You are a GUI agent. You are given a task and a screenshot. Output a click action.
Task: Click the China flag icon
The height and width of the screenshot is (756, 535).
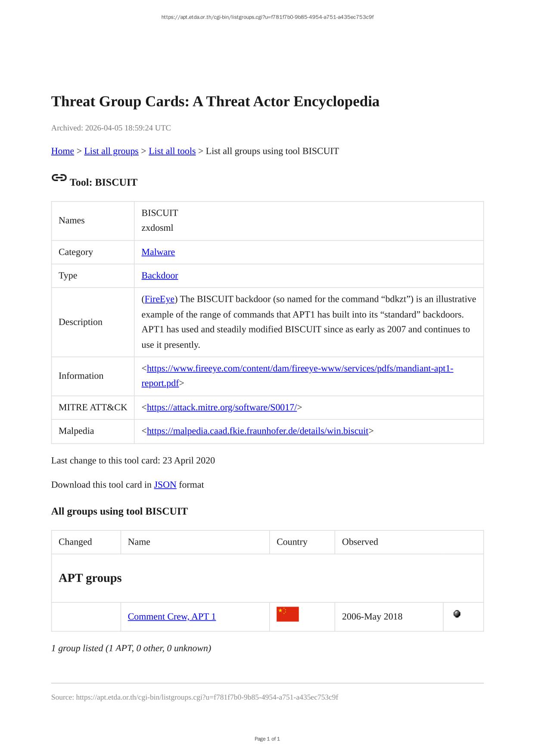pyautogui.click(x=287, y=614)
